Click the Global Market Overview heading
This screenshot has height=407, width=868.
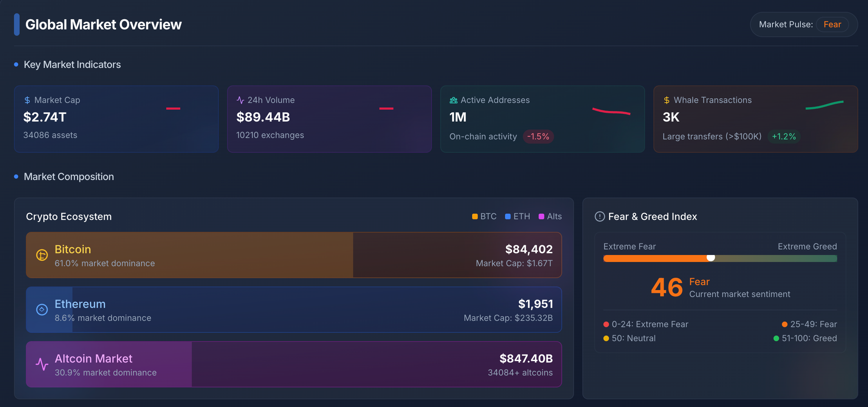[x=103, y=24]
